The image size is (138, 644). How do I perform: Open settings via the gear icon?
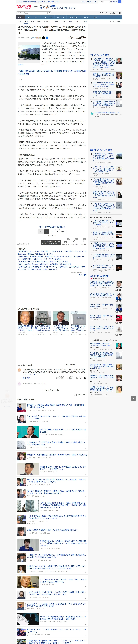click(x=120, y=13)
